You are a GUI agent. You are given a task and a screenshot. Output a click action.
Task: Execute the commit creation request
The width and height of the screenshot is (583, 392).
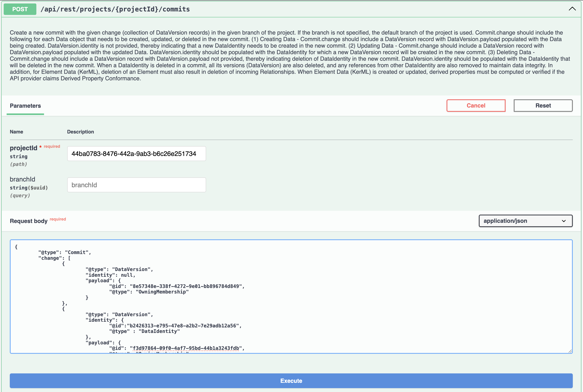[291, 381]
